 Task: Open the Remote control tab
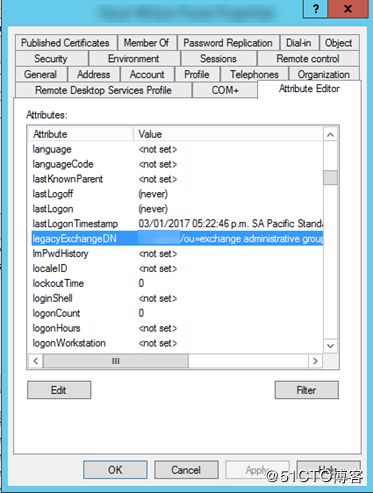coord(308,58)
